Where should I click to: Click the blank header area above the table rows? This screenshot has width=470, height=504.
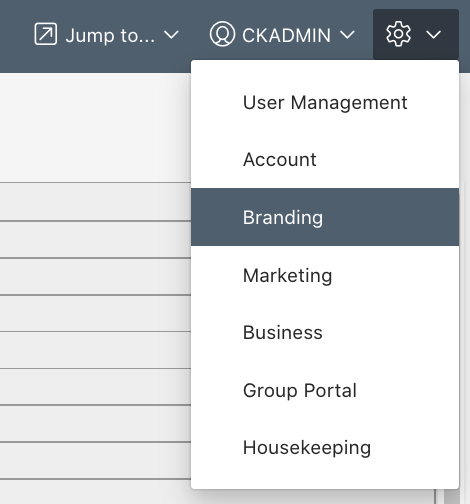[95, 127]
